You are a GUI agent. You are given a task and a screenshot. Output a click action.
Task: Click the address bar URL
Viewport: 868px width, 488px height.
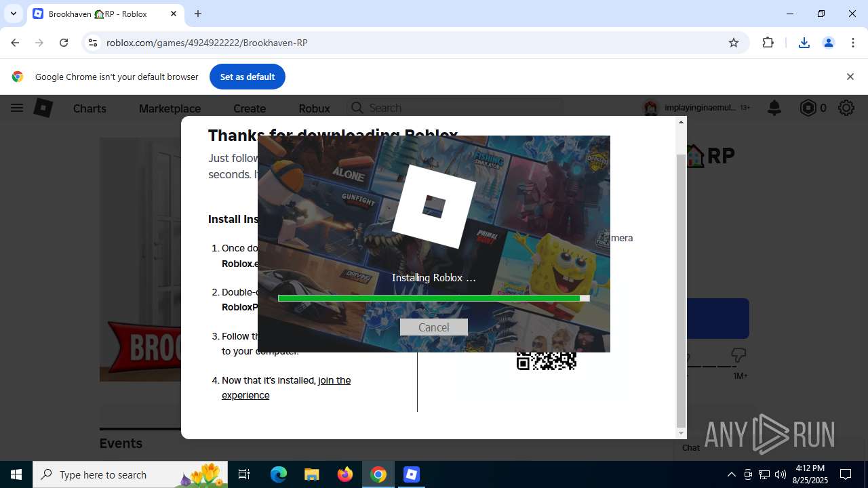(207, 43)
